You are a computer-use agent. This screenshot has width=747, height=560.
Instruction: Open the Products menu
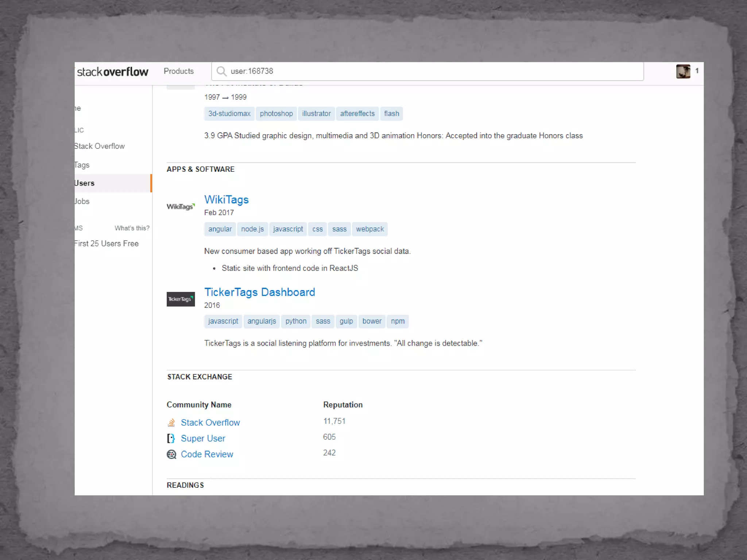click(178, 71)
